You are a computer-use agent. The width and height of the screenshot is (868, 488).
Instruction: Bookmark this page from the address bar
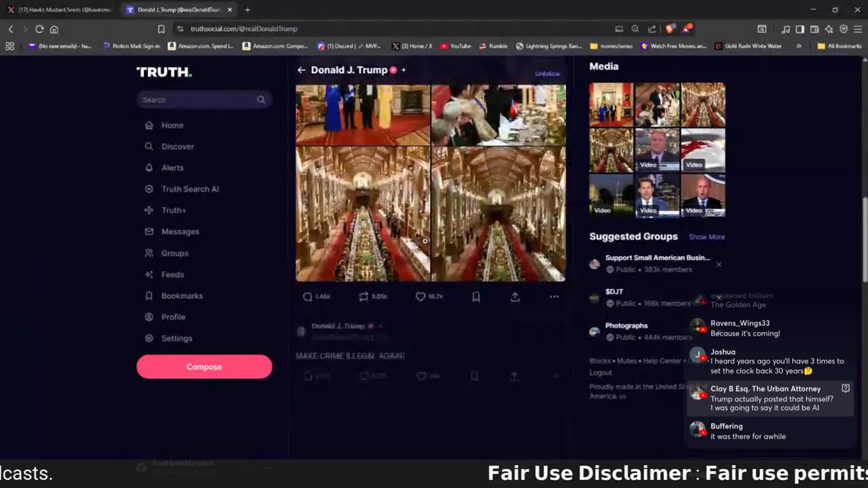(161, 29)
